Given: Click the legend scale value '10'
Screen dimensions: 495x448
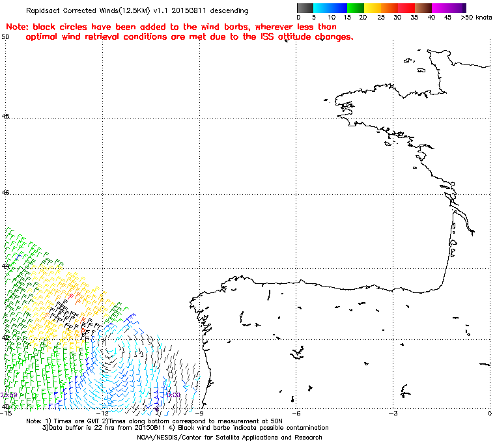Looking at the screenshot, I should coord(331,18).
